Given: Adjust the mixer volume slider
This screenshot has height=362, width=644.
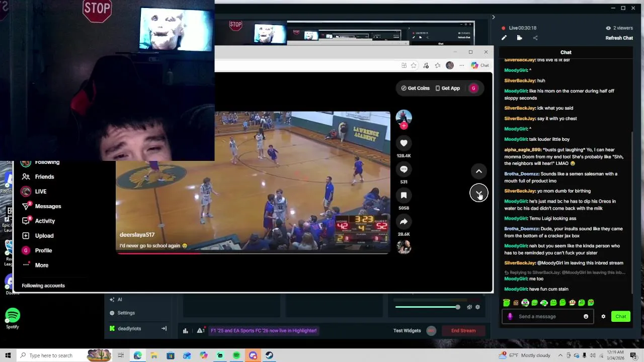Looking at the screenshot, I should tap(427, 307).
